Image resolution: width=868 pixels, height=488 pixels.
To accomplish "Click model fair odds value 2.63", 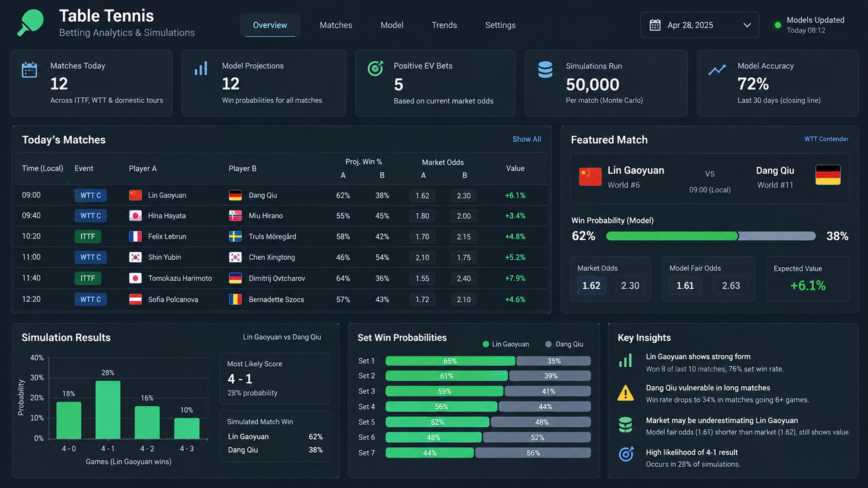I will 731,285.
